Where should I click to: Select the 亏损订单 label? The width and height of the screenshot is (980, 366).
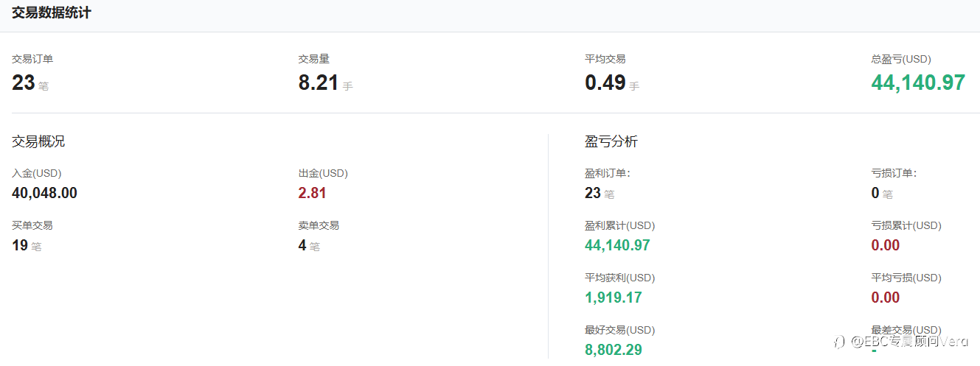[894, 173]
